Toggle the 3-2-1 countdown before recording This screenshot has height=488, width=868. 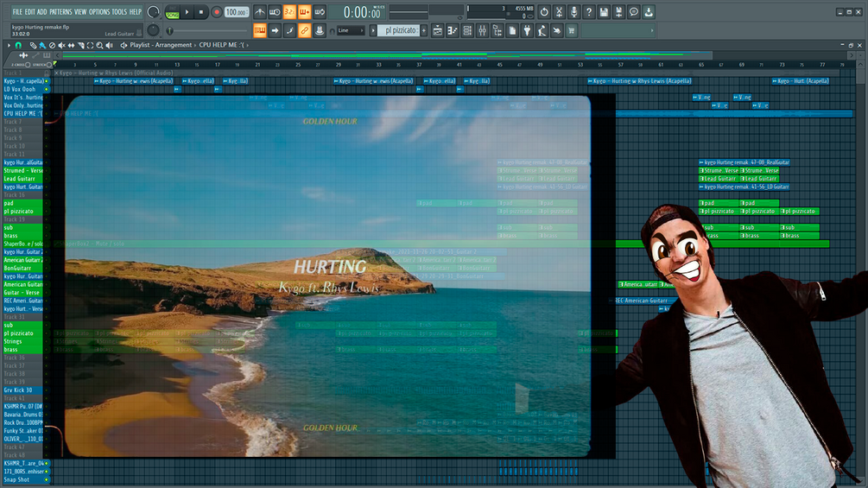(289, 11)
